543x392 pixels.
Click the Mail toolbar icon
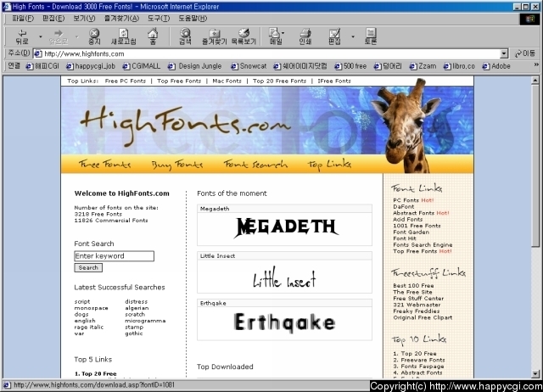[x=275, y=36]
